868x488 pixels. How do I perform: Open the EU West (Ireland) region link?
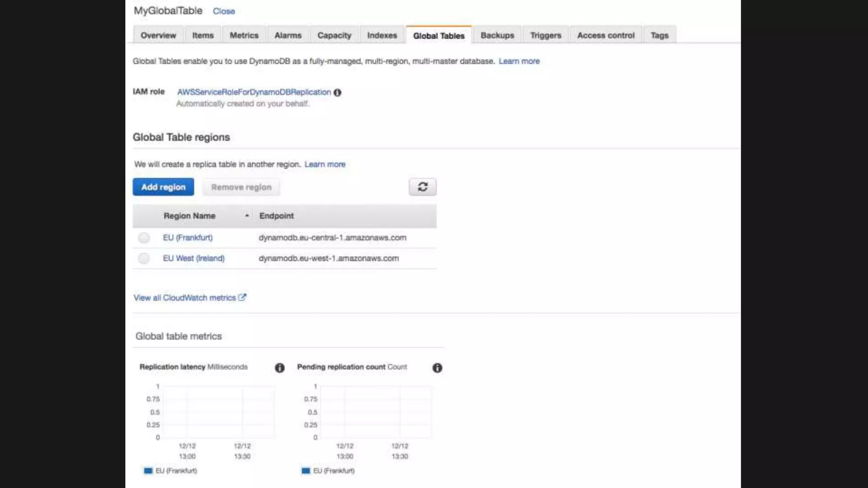194,258
